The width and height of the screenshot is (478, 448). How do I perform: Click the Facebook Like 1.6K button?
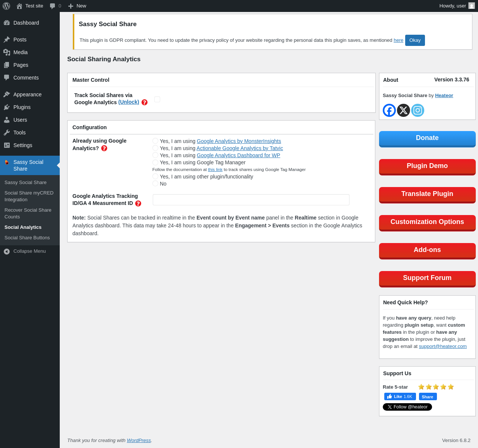point(400,396)
